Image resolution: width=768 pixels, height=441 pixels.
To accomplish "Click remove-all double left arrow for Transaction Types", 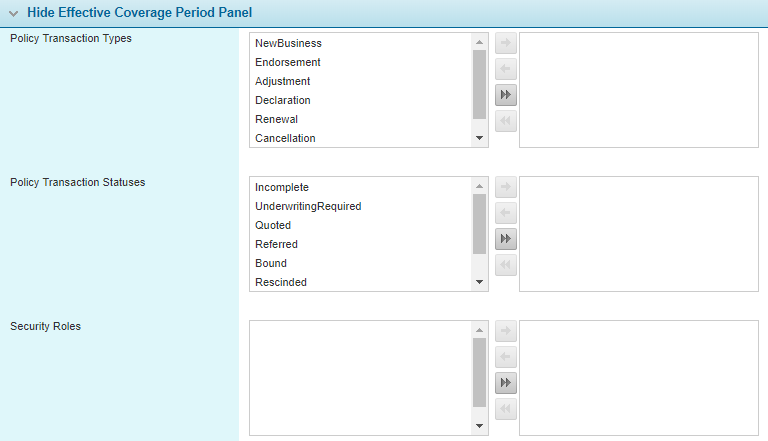I will tap(505, 121).
